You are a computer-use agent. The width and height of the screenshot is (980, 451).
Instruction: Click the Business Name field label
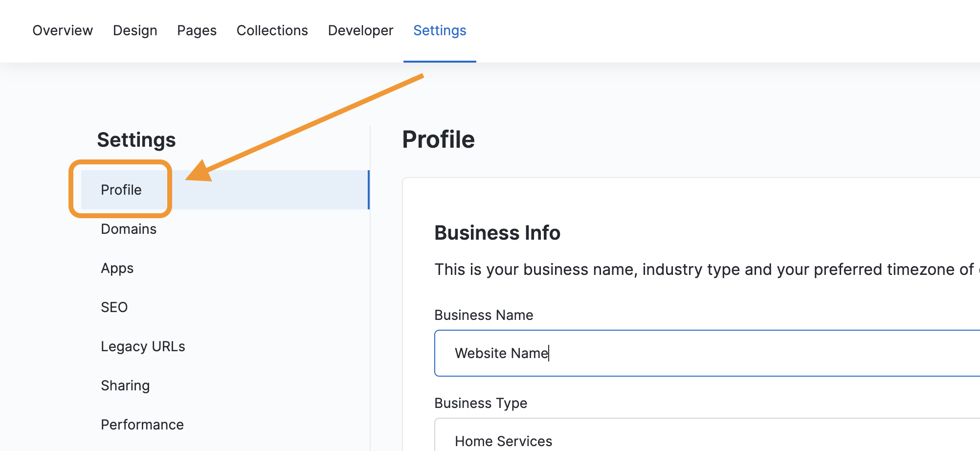pos(484,315)
